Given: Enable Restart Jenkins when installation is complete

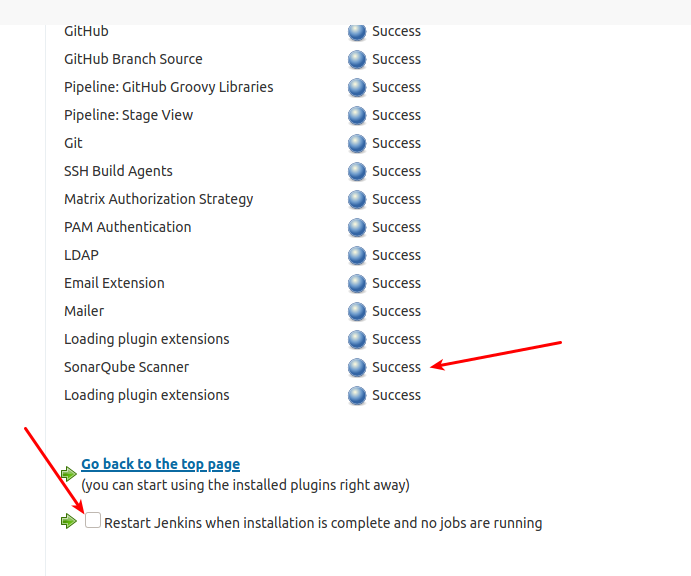Looking at the screenshot, I should pyautogui.click(x=93, y=521).
